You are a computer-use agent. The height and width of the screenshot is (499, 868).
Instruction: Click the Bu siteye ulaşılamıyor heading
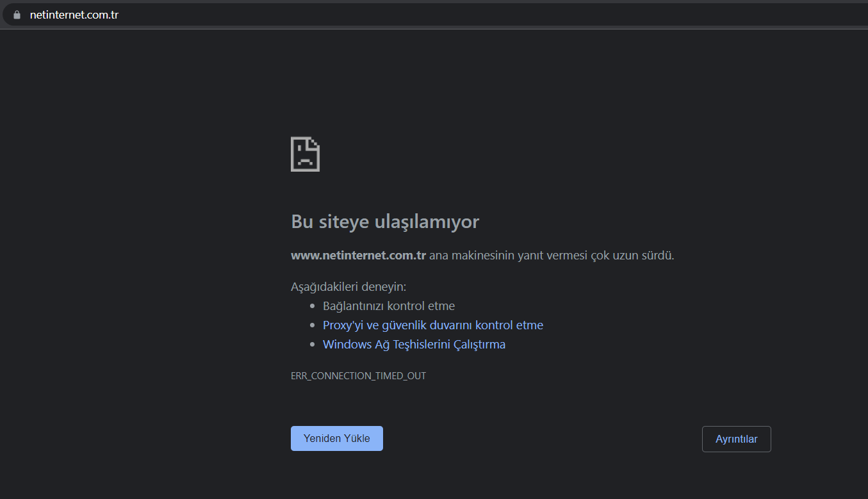point(385,222)
